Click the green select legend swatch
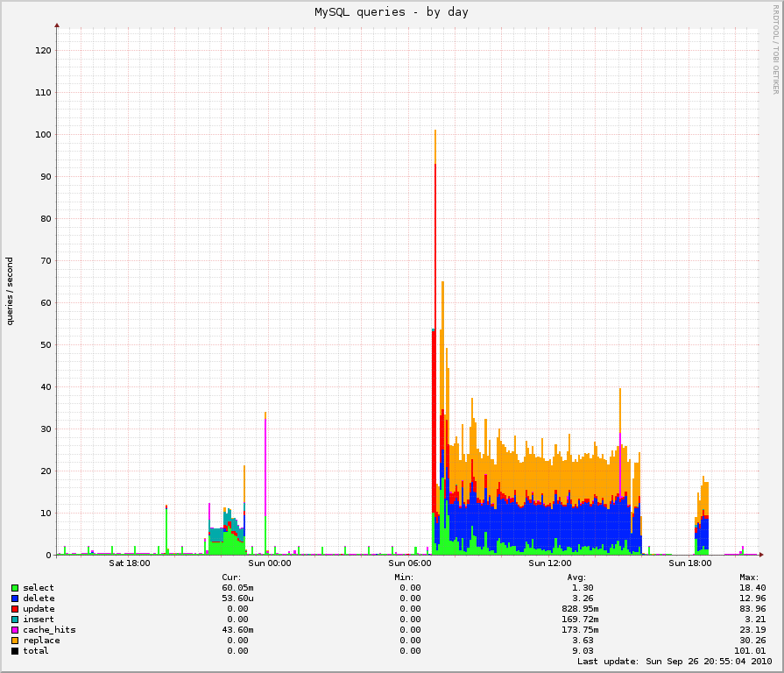The height and width of the screenshot is (673, 784). point(15,588)
